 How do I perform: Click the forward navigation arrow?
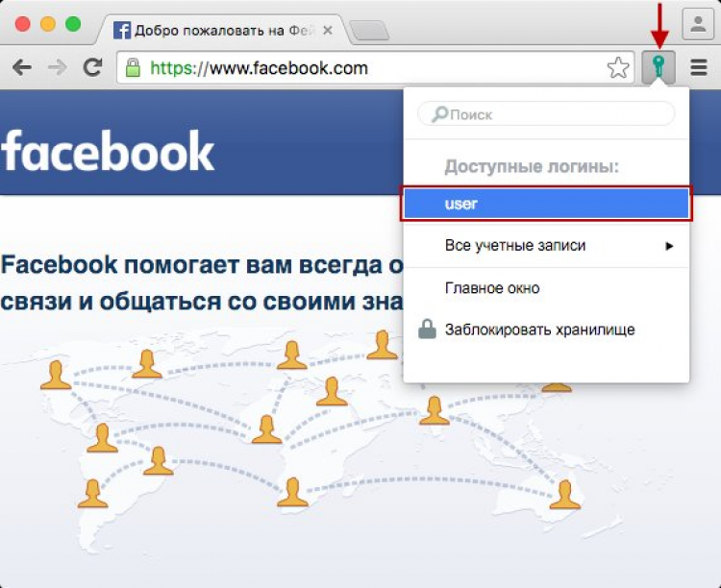[58, 68]
